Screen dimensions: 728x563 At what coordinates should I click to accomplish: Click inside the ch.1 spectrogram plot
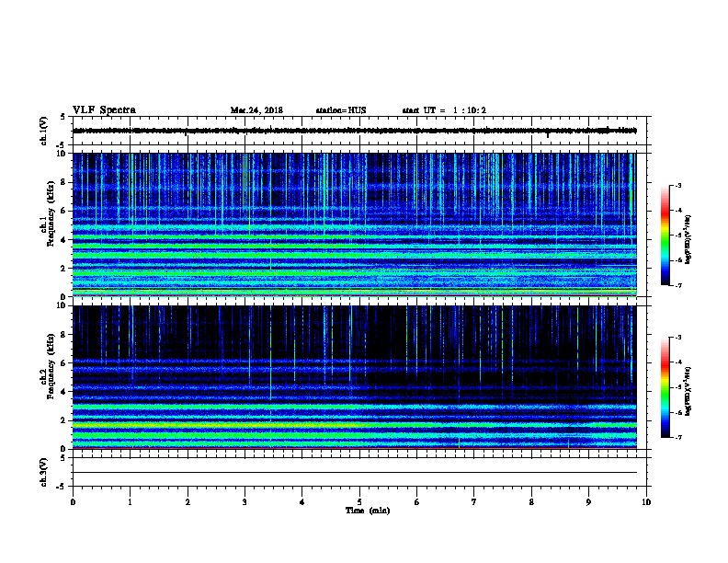pos(355,224)
